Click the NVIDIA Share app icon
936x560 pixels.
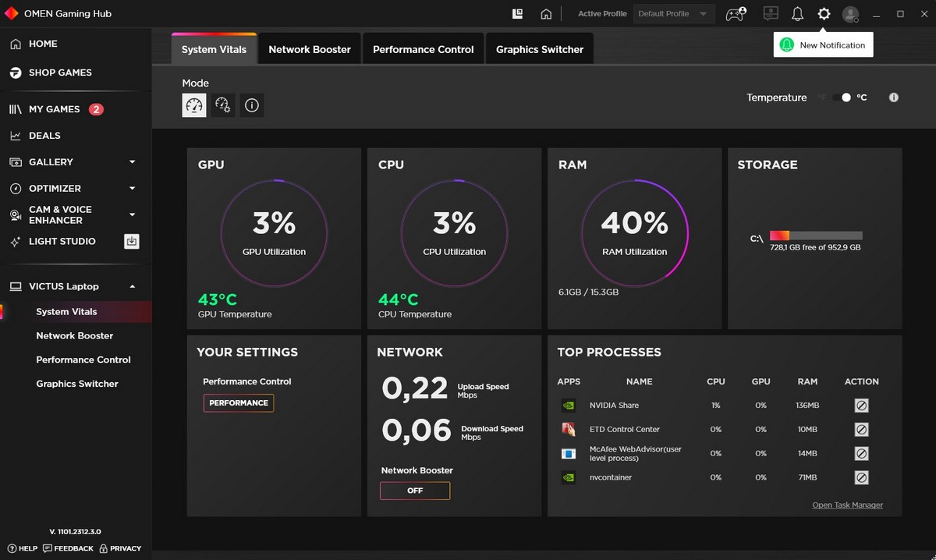pyautogui.click(x=569, y=406)
